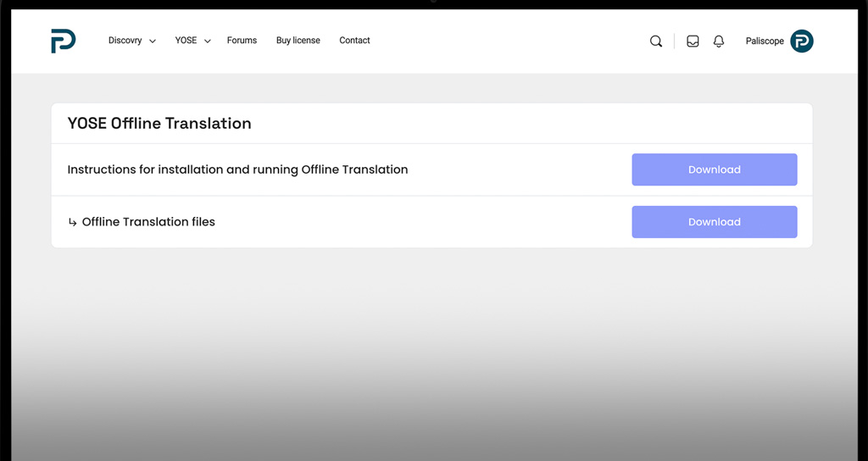Viewport: 868px width, 461px height.
Task: Open the YOSE menu item
Action: point(186,41)
